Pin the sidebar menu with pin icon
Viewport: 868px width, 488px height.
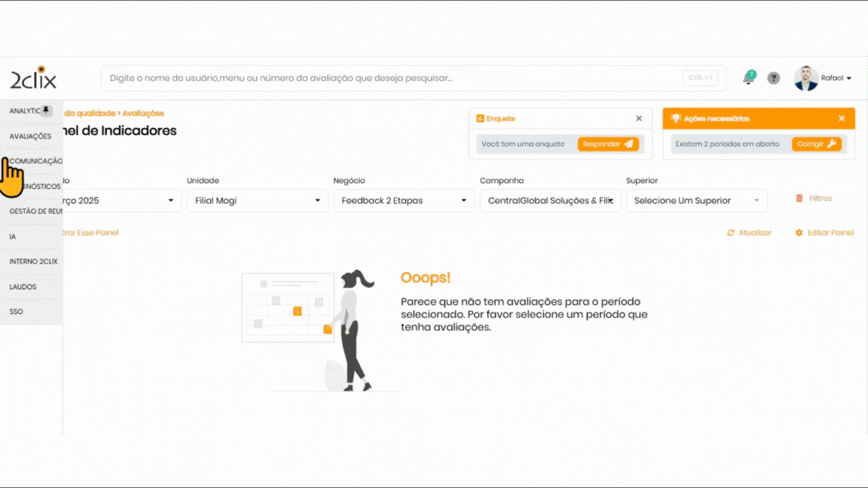(x=46, y=111)
